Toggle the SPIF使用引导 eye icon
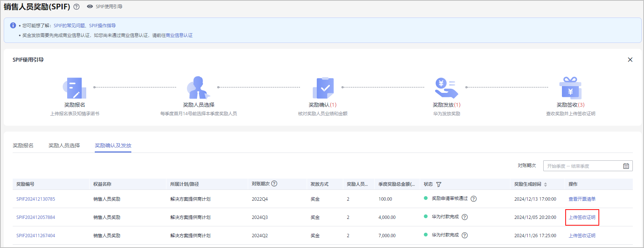Image resolution: width=644 pixels, height=248 pixels. point(90,6)
